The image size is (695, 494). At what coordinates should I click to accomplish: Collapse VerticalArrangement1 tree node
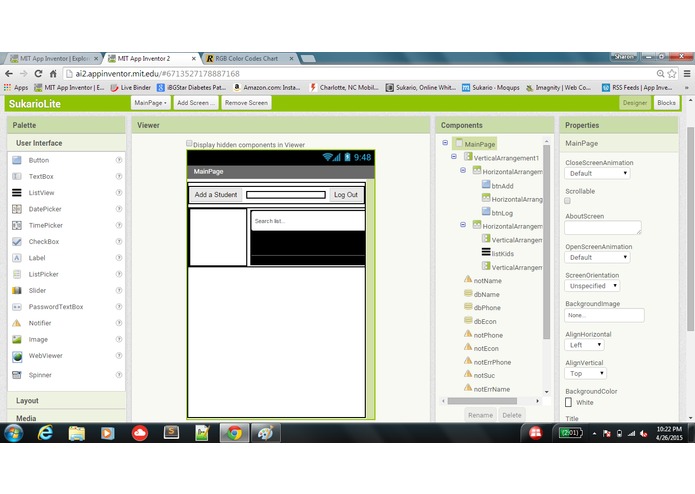(x=454, y=156)
